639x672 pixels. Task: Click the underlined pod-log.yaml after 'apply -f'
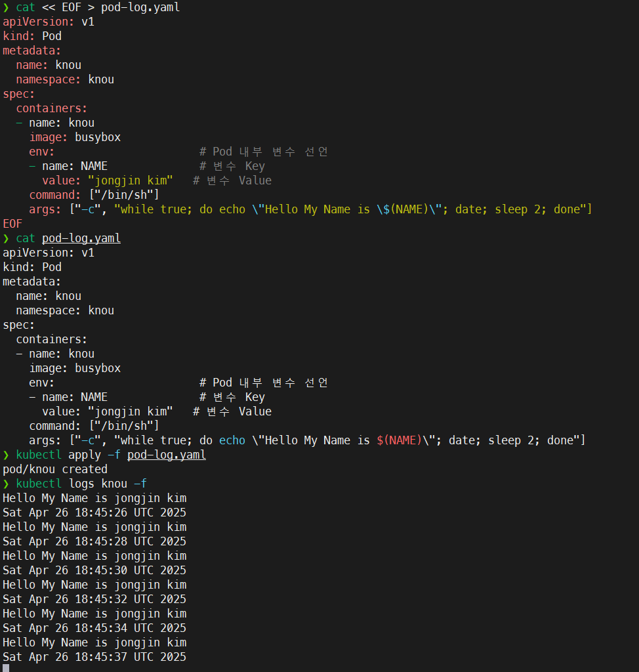(x=167, y=455)
